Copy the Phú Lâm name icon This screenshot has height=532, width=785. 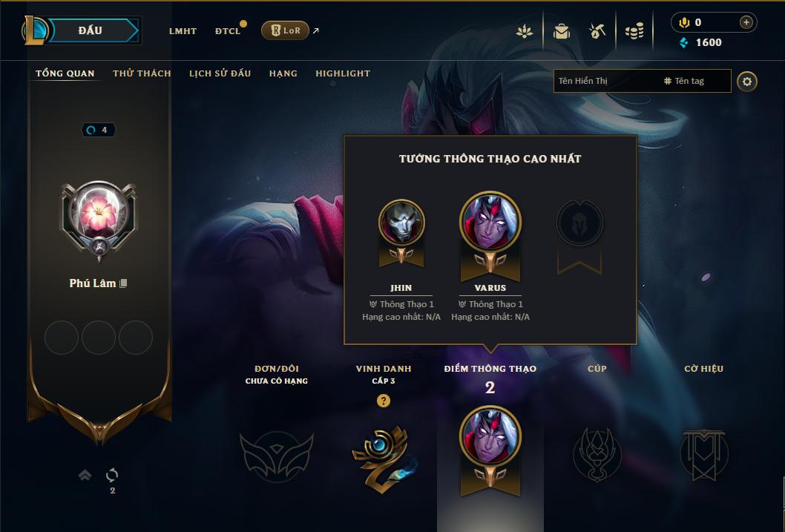pos(123,283)
